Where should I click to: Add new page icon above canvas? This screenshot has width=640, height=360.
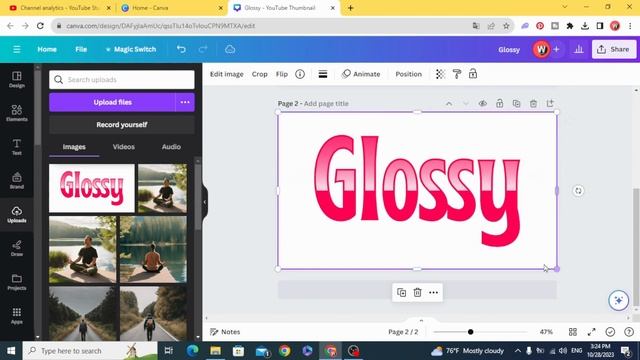(x=550, y=104)
